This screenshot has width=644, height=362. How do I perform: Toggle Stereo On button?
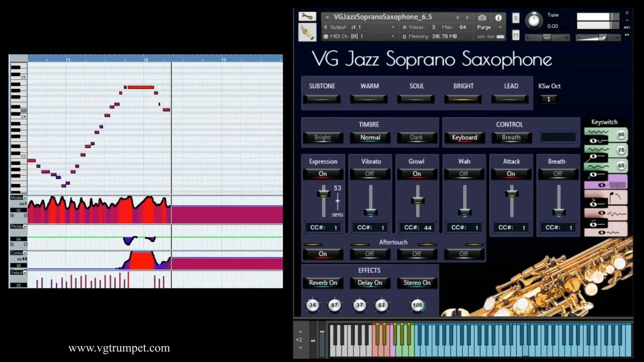point(417,283)
